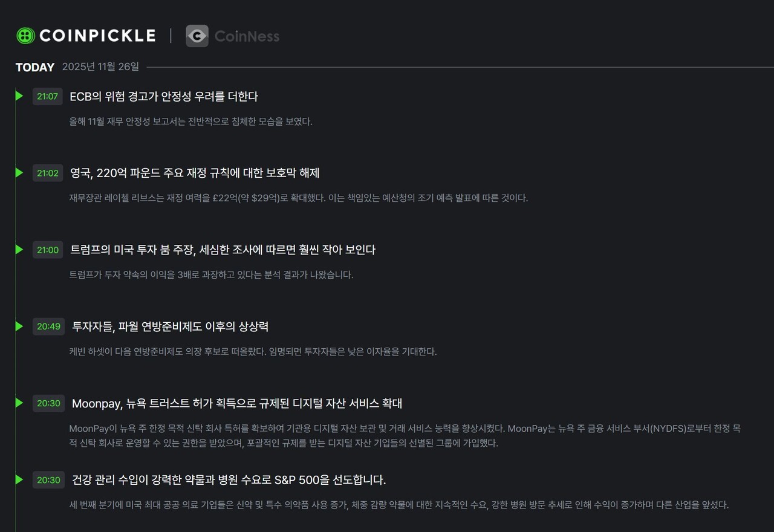Screen dimensions: 774x532
Task: Open the Moonpay 뉴욕 트러스트 headline link
Action: [237, 403]
